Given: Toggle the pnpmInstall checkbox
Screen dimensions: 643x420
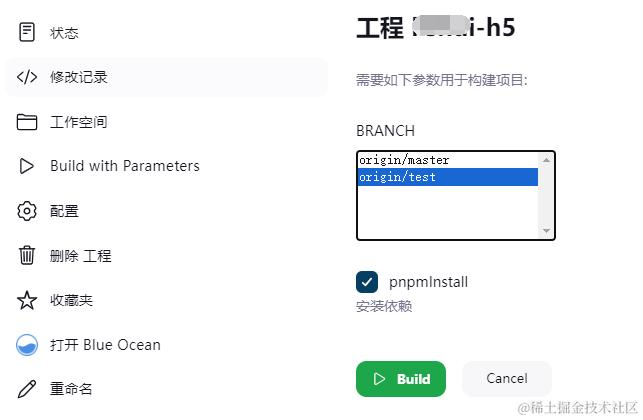Looking at the screenshot, I should click(x=367, y=282).
